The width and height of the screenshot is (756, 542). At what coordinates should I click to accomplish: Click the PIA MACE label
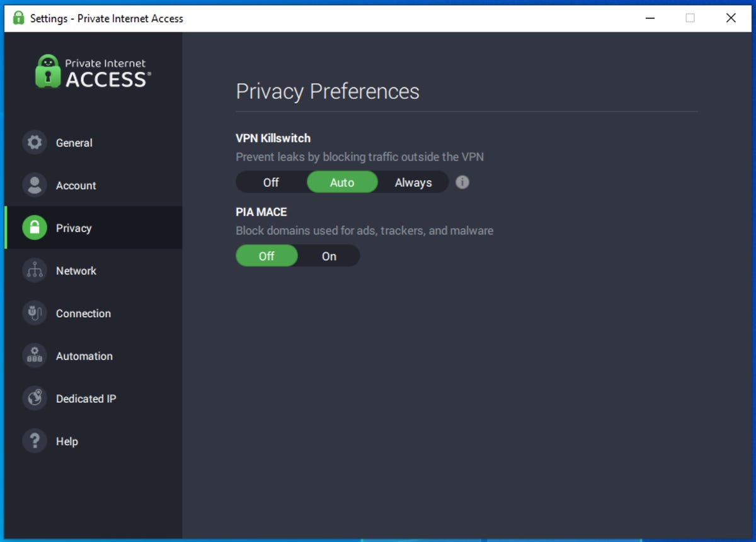pyautogui.click(x=261, y=212)
